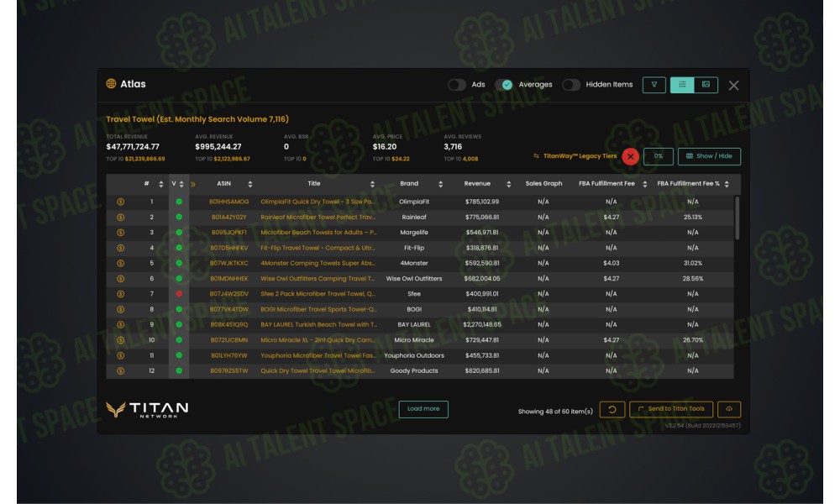Click the 0% button
Viewport: 840px width, 504px height.
[x=659, y=156]
